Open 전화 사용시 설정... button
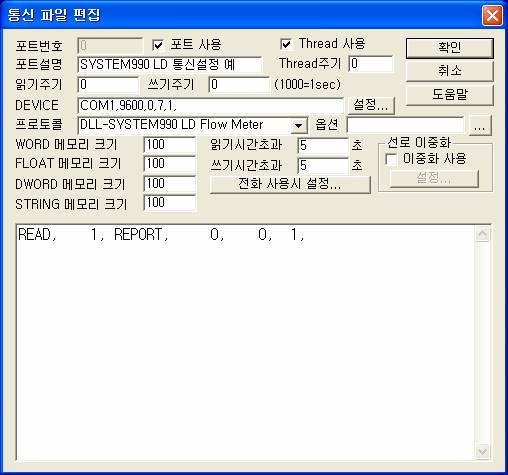 pos(290,184)
